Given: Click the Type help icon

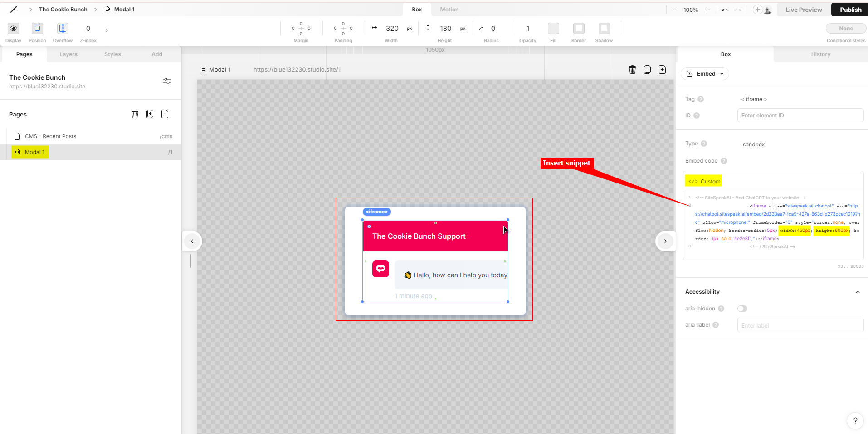Looking at the screenshot, I should pos(704,144).
